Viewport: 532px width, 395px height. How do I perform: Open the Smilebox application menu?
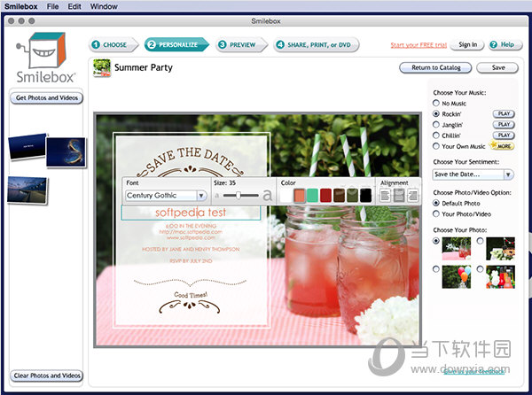pyautogui.click(x=21, y=6)
